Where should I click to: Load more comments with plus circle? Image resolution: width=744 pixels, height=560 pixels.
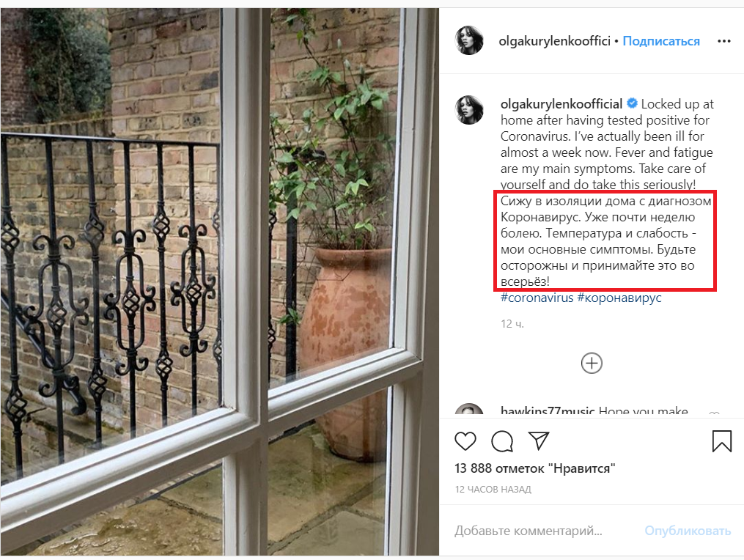coord(592,363)
